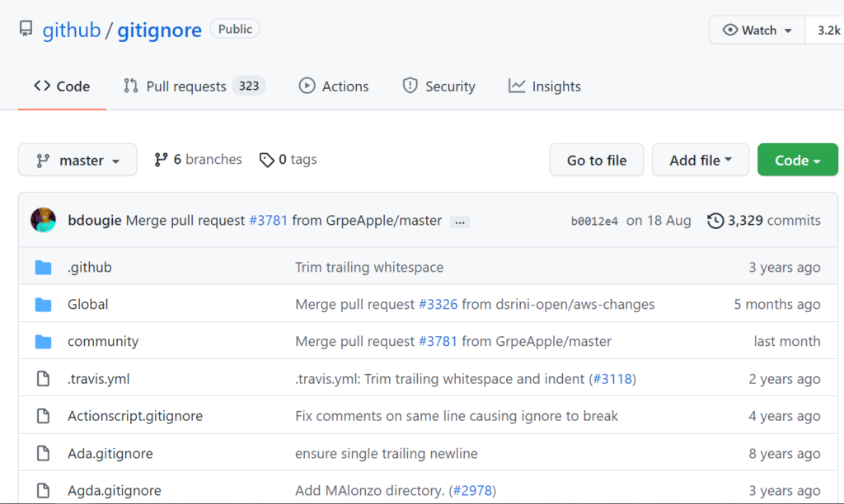Screen dimensions: 844x504
Task: Click the .travis.yml file icon
Action: pos(43,379)
